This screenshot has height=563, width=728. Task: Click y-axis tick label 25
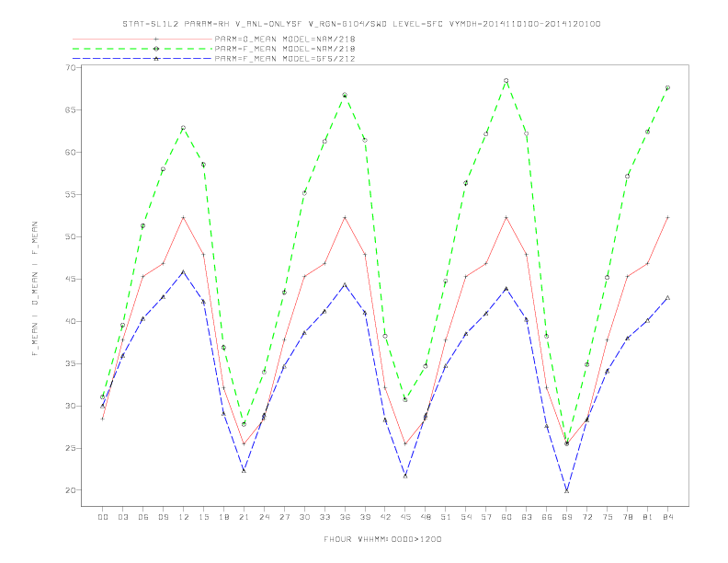[70, 448]
